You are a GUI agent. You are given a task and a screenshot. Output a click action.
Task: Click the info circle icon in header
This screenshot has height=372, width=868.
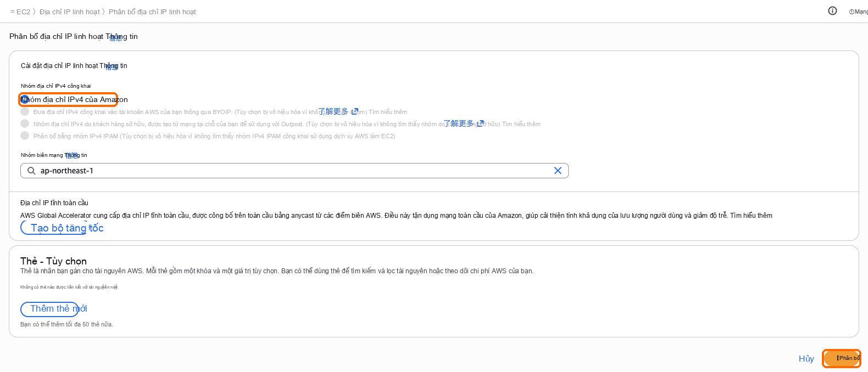pos(832,11)
